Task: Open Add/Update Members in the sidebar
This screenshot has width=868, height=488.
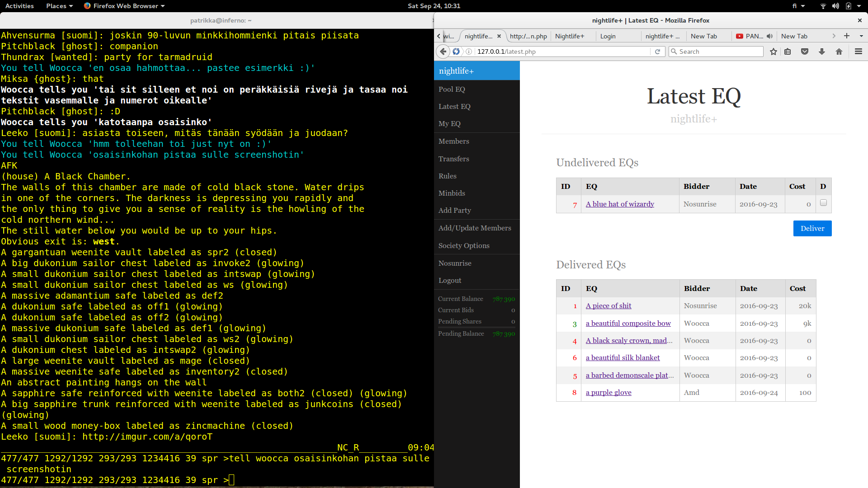Action: pyautogui.click(x=475, y=228)
